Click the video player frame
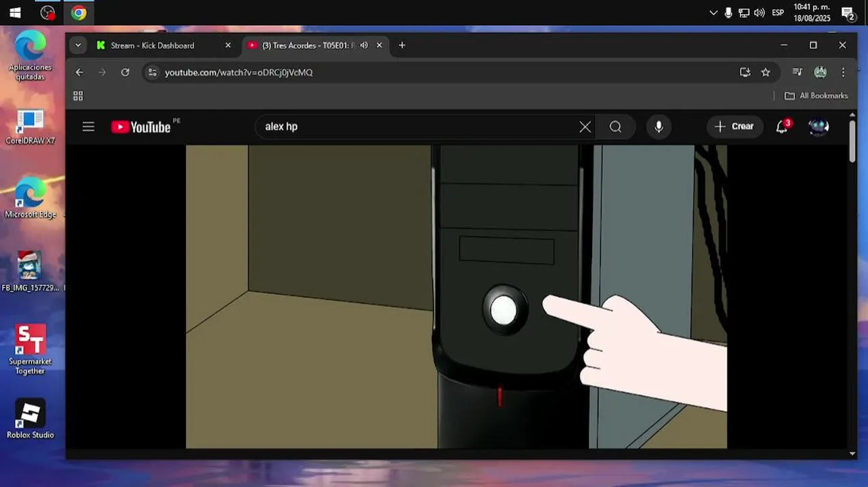The image size is (868, 487). 456,296
